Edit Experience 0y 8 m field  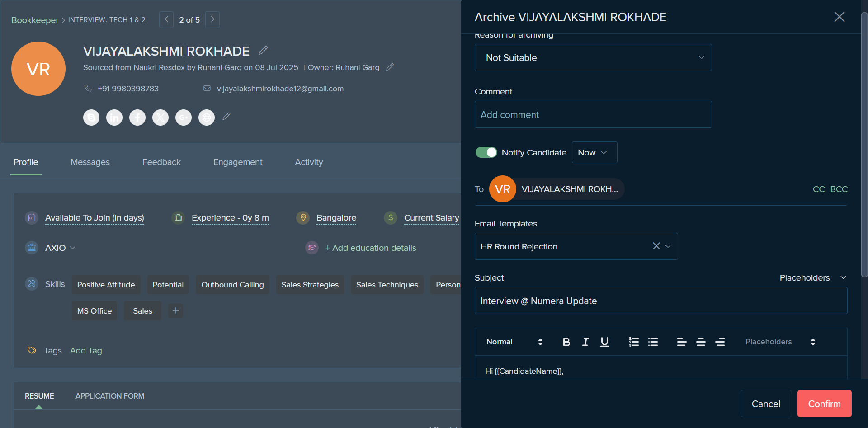[230, 218]
